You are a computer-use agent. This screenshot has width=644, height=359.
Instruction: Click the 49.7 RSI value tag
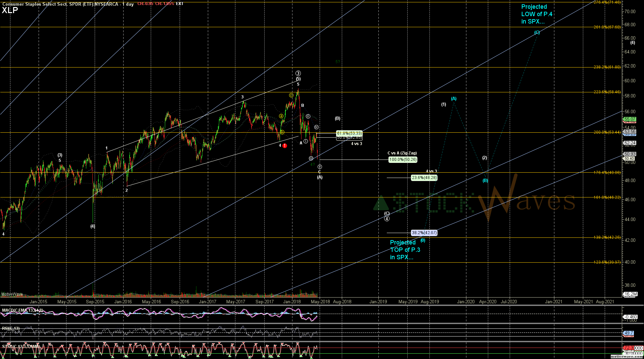(x=629, y=333)
